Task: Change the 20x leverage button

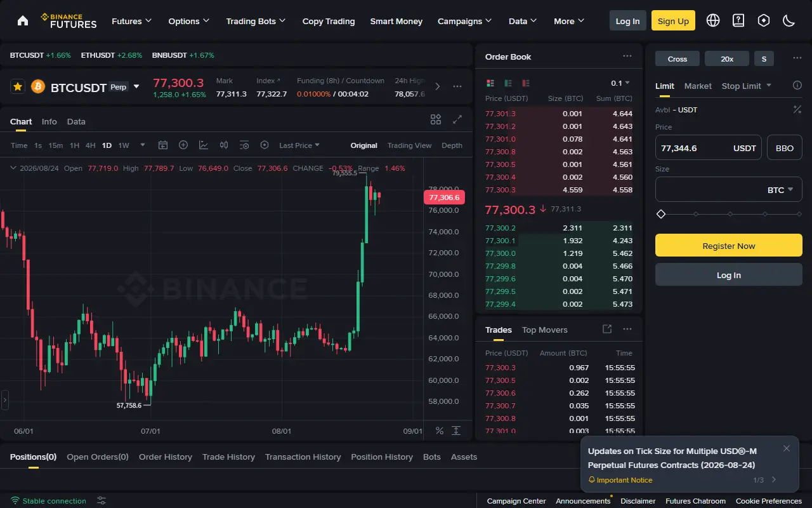Action: (x=727, y=58)
